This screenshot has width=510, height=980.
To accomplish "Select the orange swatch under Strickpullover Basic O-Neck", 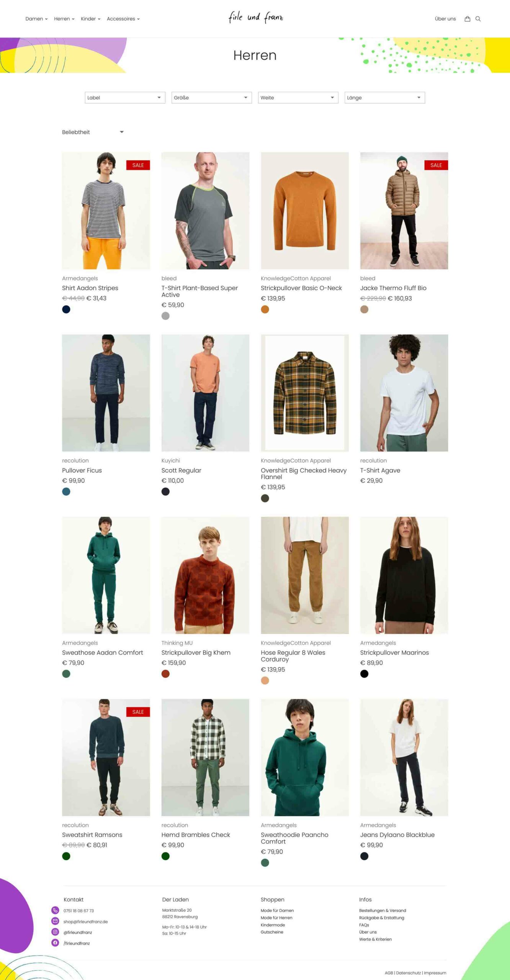I will (x=265, y=309).
